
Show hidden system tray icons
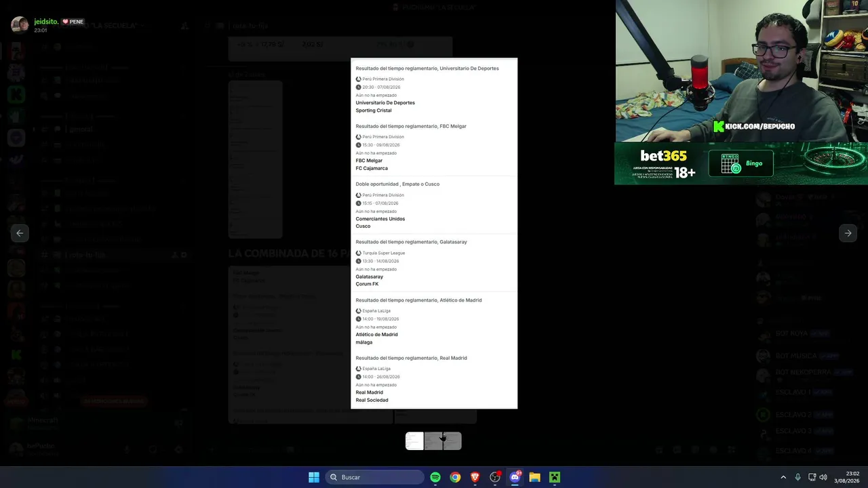[783, 477]
